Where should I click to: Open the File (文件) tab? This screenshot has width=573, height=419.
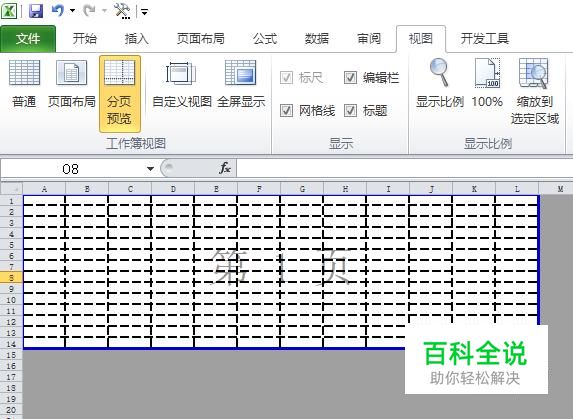pyautogui.click(x=28, y=39)
